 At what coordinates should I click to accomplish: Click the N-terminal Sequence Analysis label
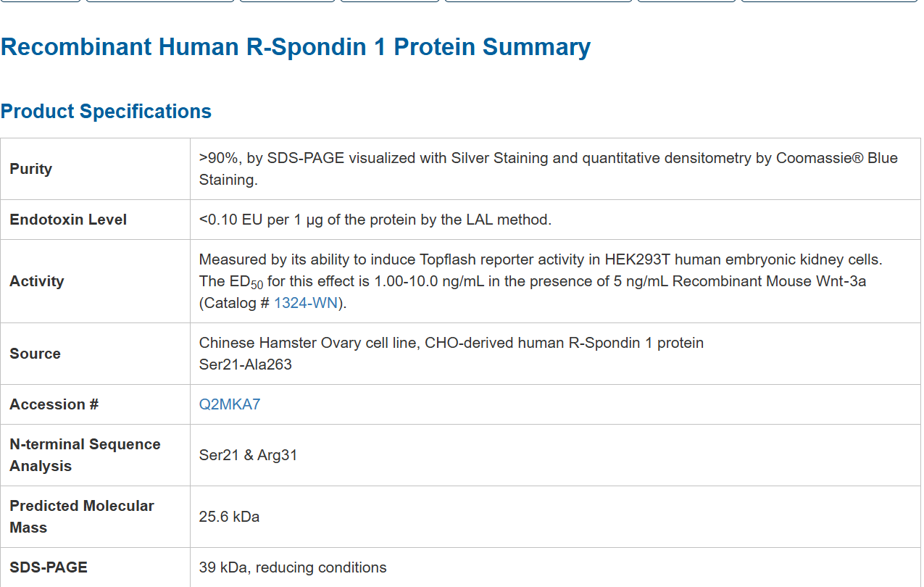tap(84, 455)
